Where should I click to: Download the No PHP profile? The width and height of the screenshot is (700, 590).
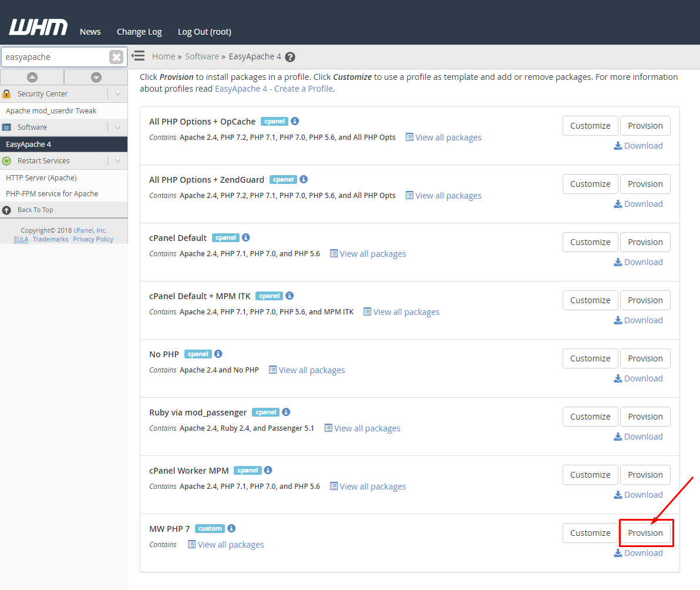(638, 379)
